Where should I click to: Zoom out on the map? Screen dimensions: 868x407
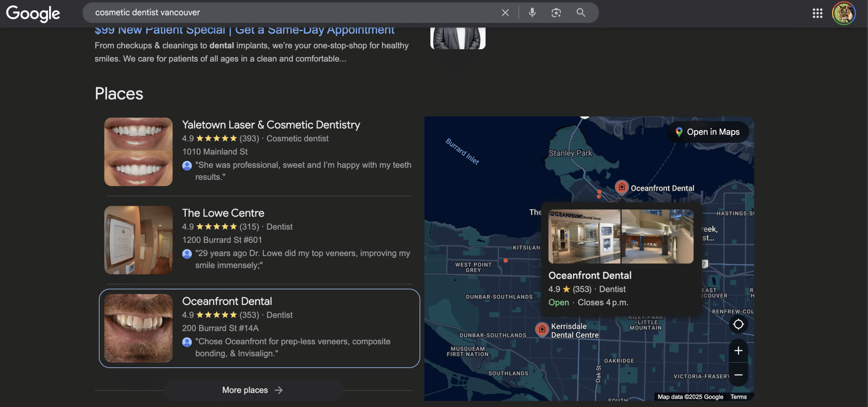tap(738, 374)
